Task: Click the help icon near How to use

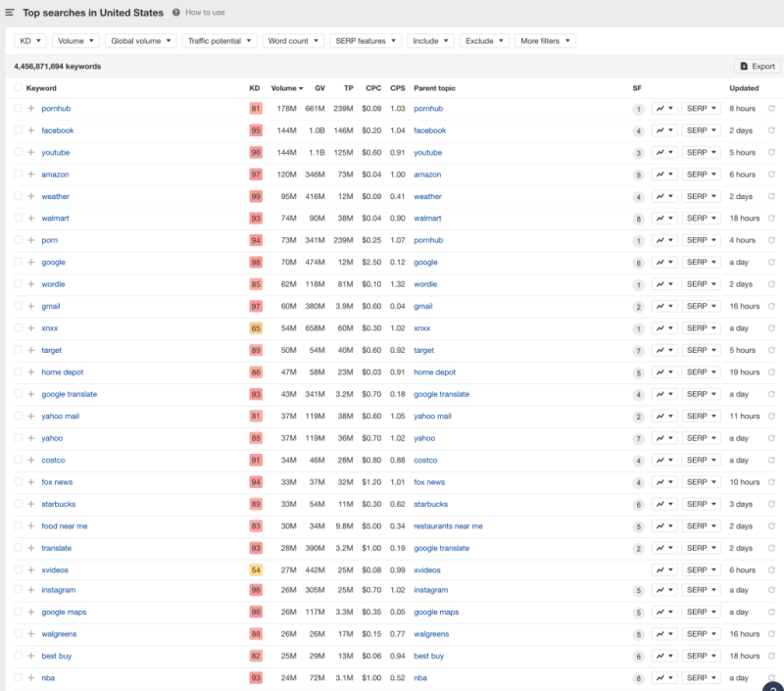Action: (x=175, y=13)
